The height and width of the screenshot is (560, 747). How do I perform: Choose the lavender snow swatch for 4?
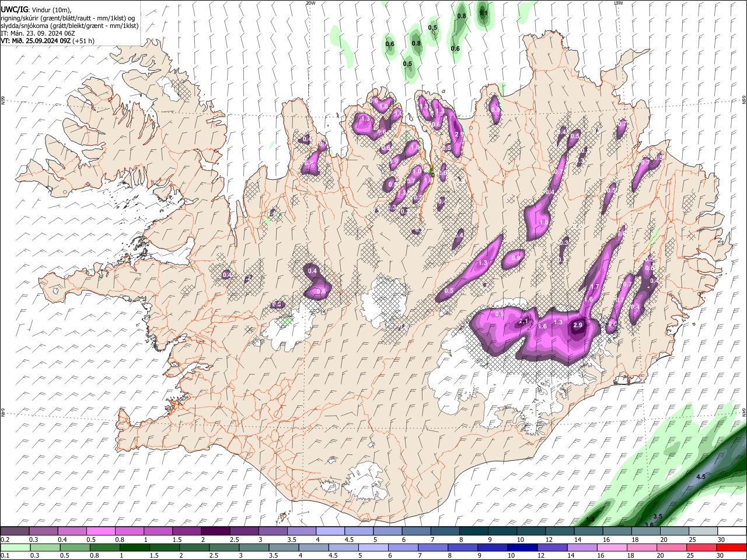tap(329, 531)
